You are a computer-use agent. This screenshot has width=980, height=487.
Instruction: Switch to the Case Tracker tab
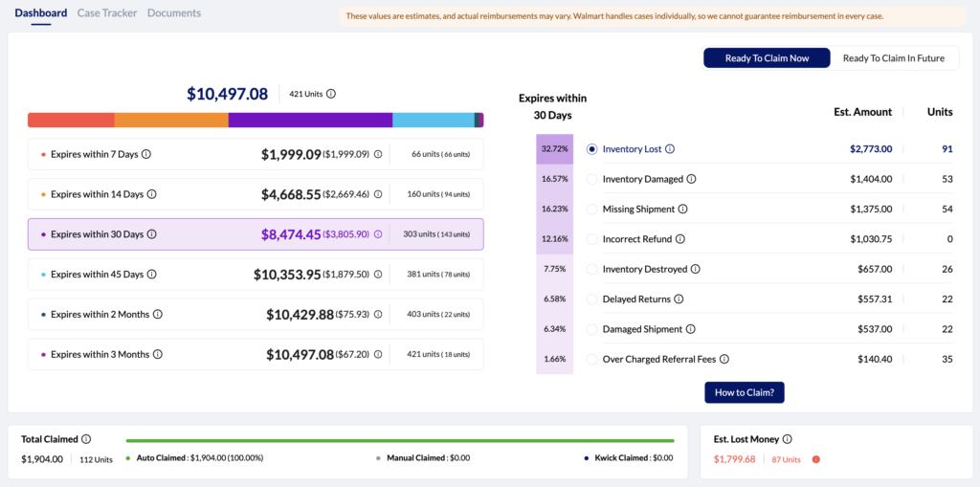[x=107, y=13]
